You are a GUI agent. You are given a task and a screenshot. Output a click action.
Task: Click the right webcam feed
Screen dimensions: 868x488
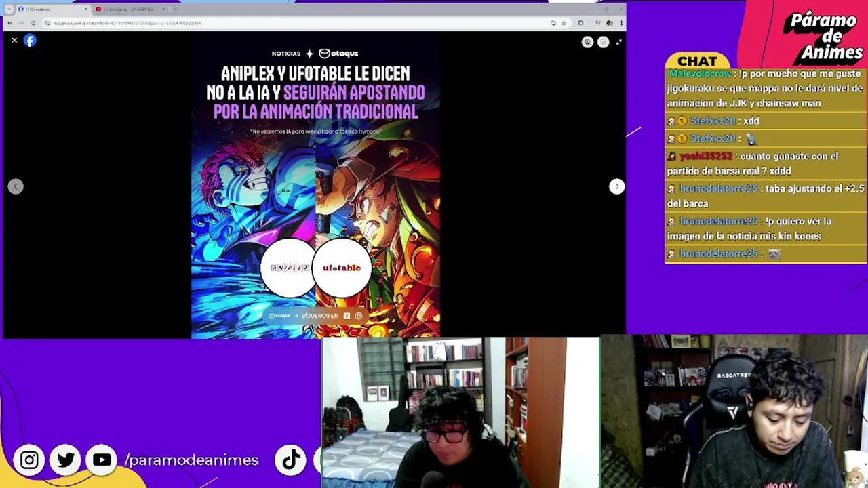point(734,411)
